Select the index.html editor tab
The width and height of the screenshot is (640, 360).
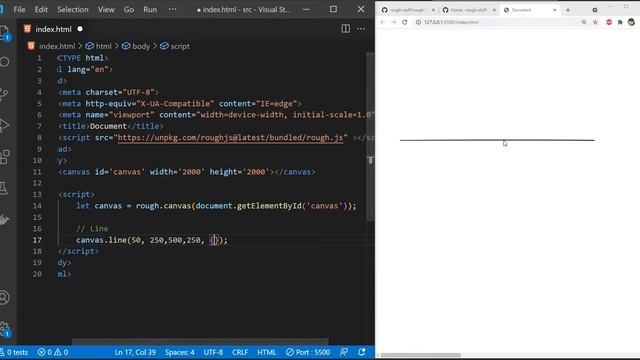tap(53, 29)
